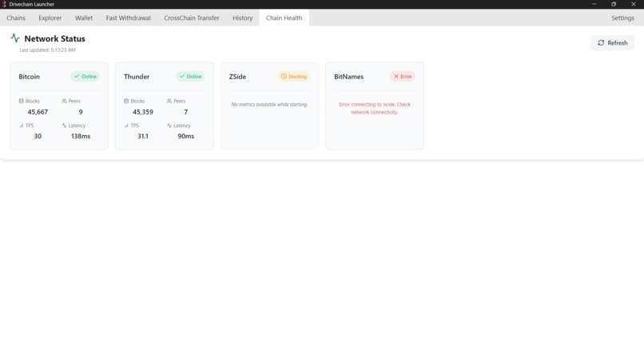The height and width of the screenshot is (340, 644).
Task: Open the Wallet tab
Action: point(84,18)
